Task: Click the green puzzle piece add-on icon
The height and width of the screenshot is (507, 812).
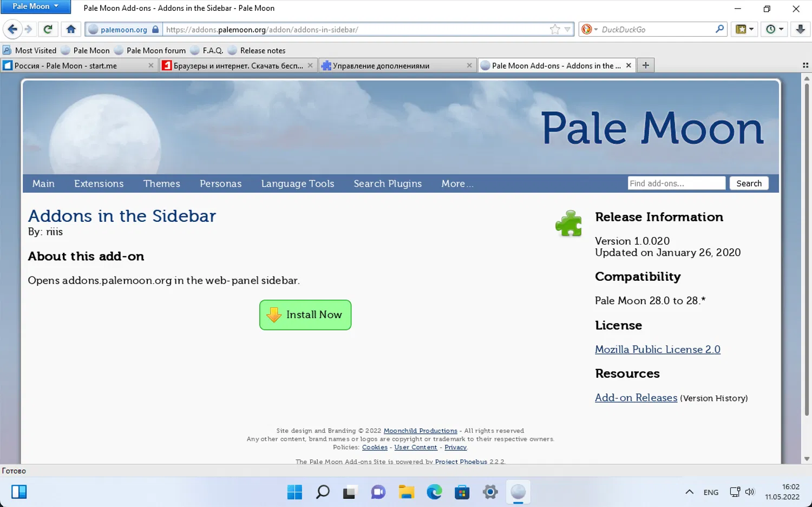Action: pyautogui.click(x=568, y=223)
